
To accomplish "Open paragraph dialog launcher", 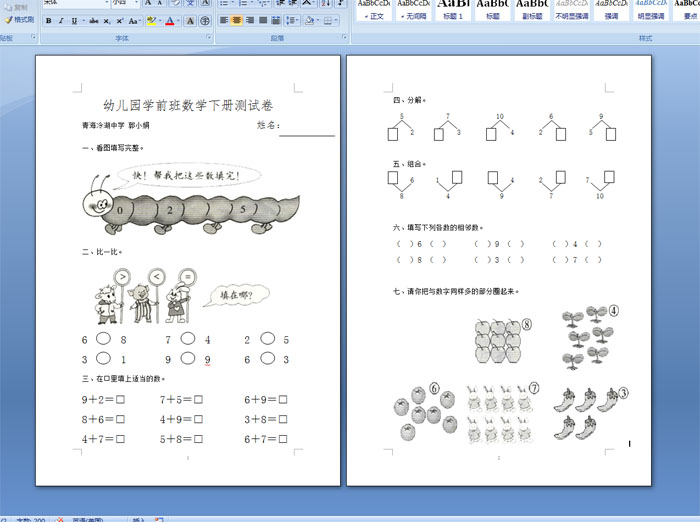I will 344,38.
